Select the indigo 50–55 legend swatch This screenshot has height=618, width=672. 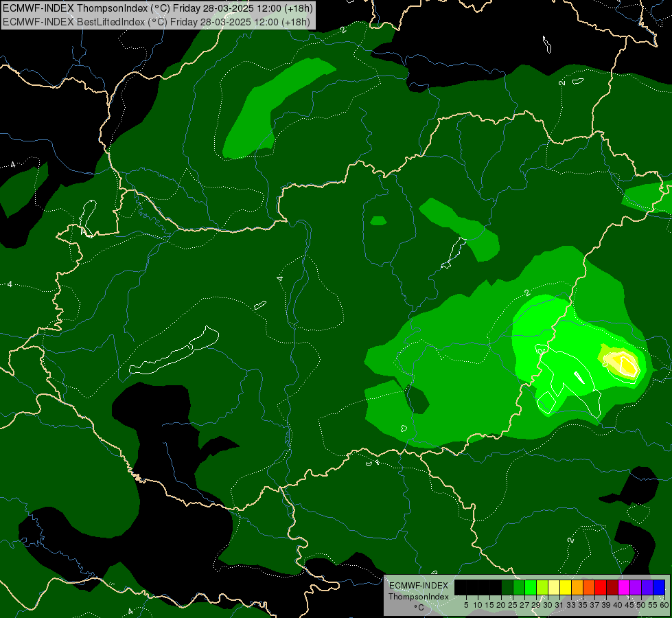tap(647, 588)
